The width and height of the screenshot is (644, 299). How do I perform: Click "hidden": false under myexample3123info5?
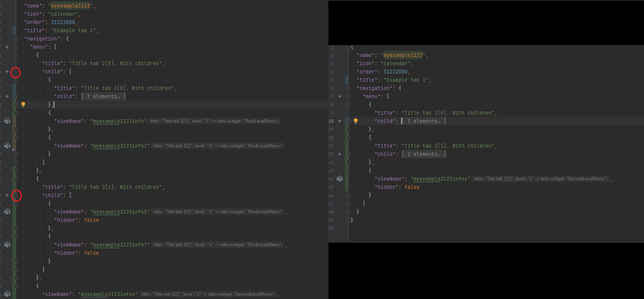(x=76, y=220)
